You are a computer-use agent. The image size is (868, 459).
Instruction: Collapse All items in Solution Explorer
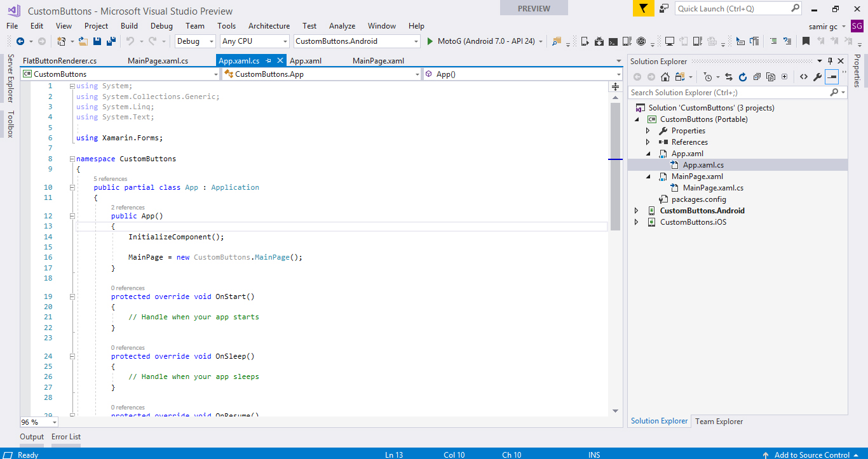click(x=756, y=76)
